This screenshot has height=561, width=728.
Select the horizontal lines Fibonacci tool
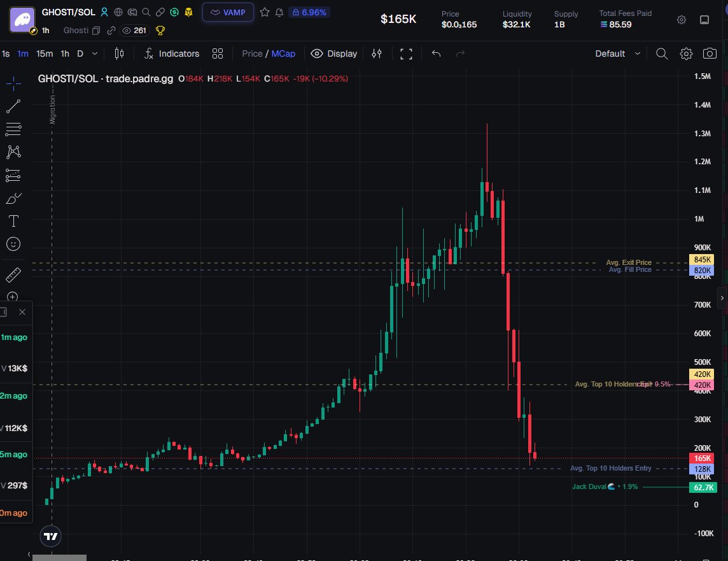[x=13, y=129]
